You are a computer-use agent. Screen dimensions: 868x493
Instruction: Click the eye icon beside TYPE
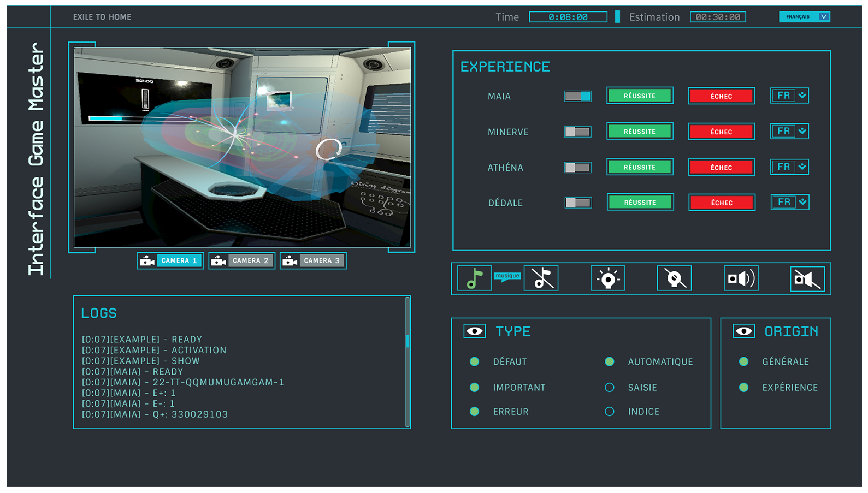[474, 331]
